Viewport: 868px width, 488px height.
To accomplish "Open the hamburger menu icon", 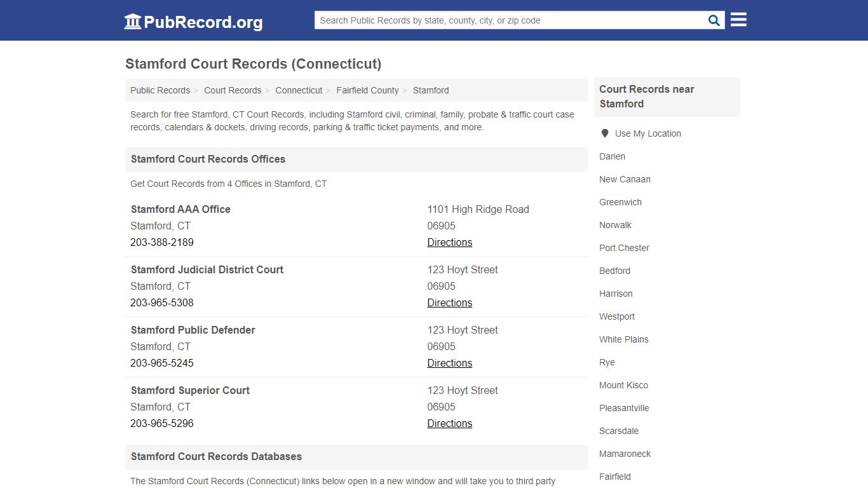I will pyautogui.click(x=738, y=20).
